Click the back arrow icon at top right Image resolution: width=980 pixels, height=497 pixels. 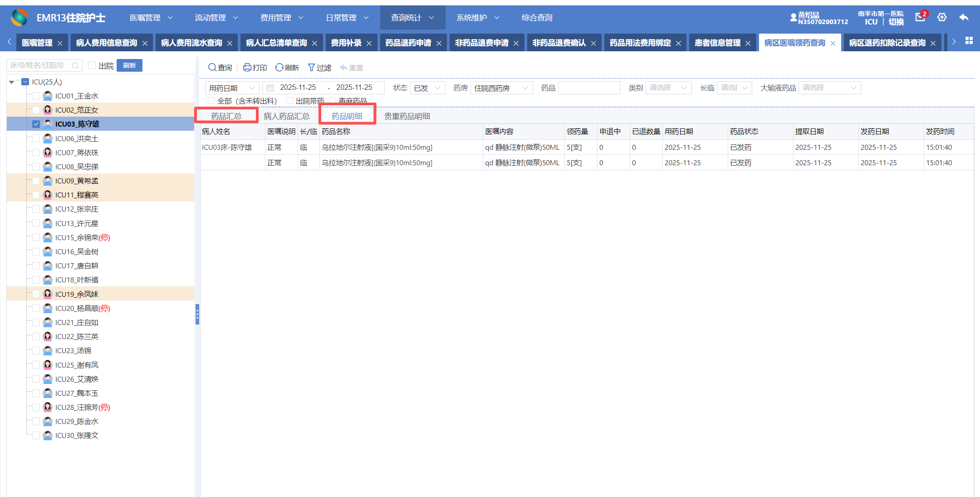tap(964, 17)
